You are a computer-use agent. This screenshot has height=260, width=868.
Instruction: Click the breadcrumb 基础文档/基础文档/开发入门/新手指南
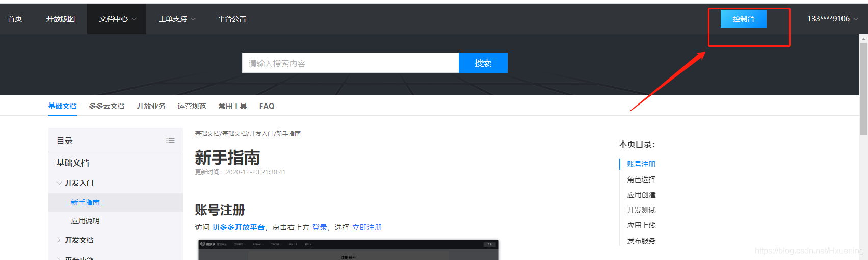click(x=248, y=134)
